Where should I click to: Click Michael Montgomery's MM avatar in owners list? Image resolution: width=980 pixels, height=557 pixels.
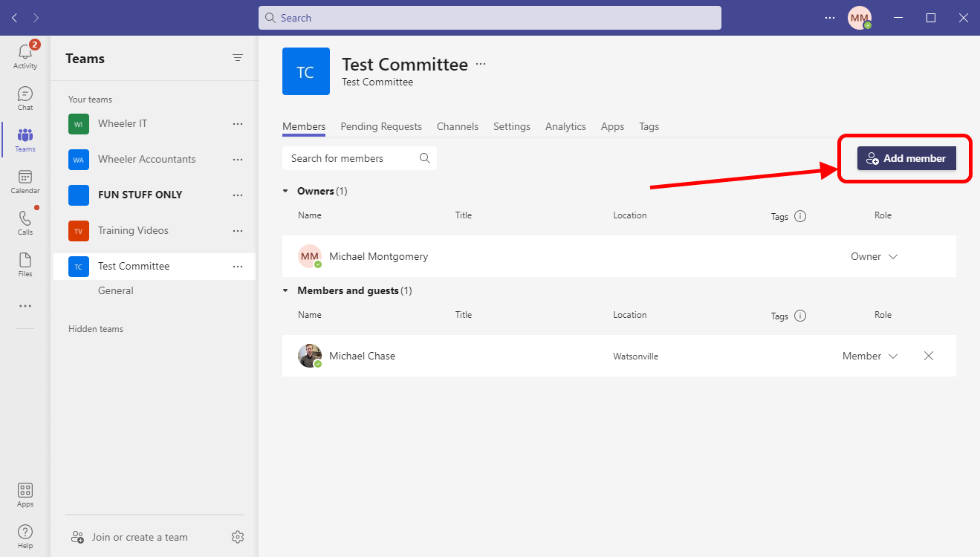pyautogui.click(x=310, y=256)
